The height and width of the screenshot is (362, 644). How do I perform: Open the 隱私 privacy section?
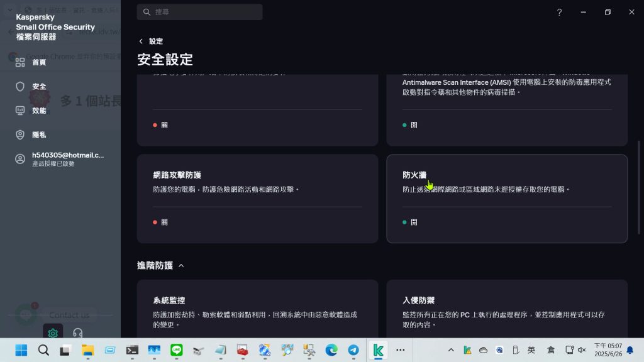(38, 134)
